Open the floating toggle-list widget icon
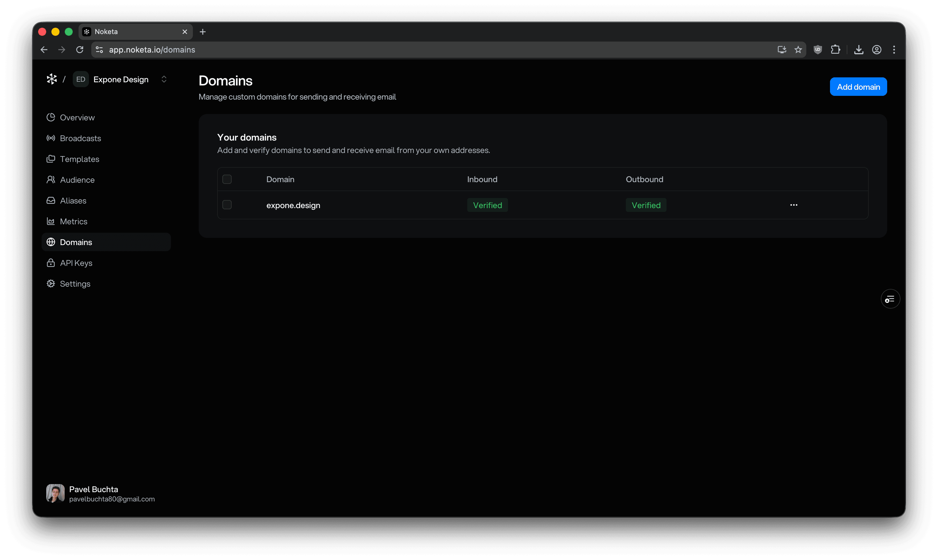Image resolution: width=938 pixels, height=560 pixels. pyautogui.click(x=890, y=299)
